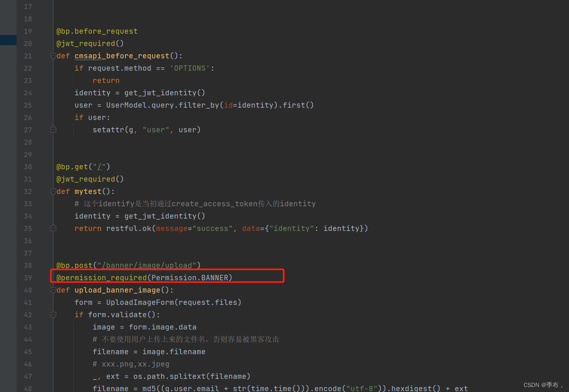Click restful.ok on line 35
569x392 pixels.
pos(129,228)
